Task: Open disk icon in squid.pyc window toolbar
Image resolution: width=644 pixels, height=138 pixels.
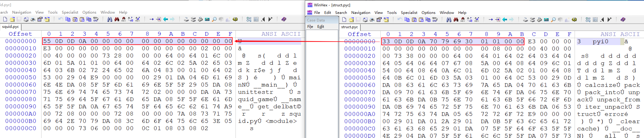Action: point(186,19)
